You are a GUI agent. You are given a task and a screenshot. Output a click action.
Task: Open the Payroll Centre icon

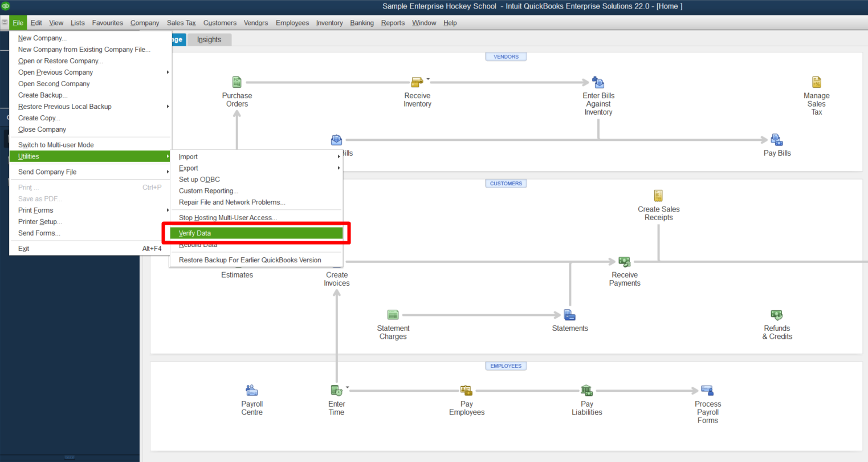252,391
